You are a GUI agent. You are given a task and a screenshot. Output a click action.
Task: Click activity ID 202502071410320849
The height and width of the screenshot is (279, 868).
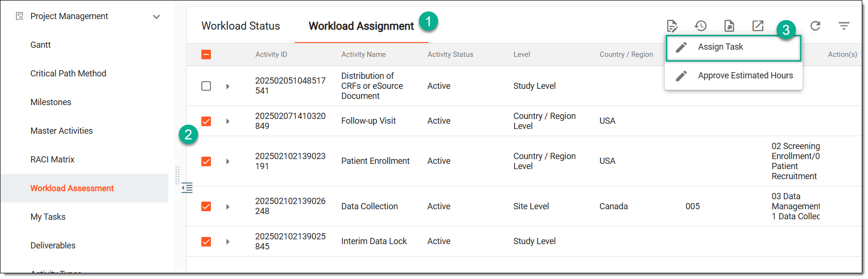click(x=290, y=121)
